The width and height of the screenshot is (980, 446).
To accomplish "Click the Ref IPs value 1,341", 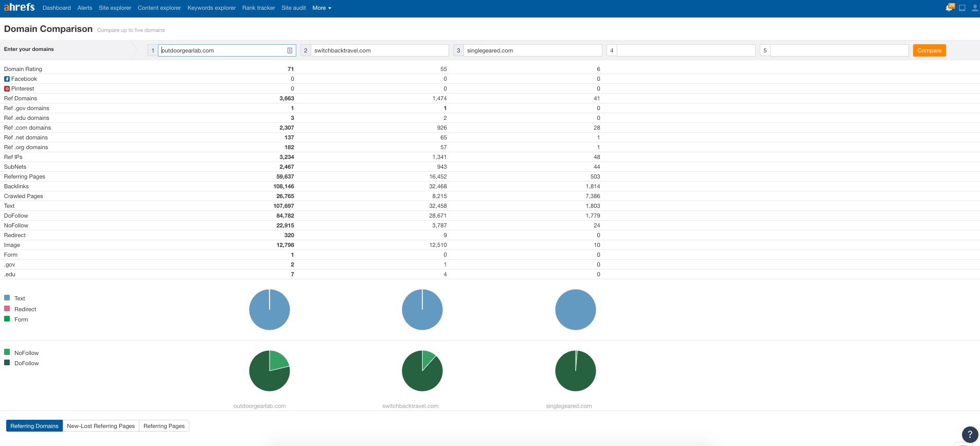I will pyautogui.click(x=439, y=157).
